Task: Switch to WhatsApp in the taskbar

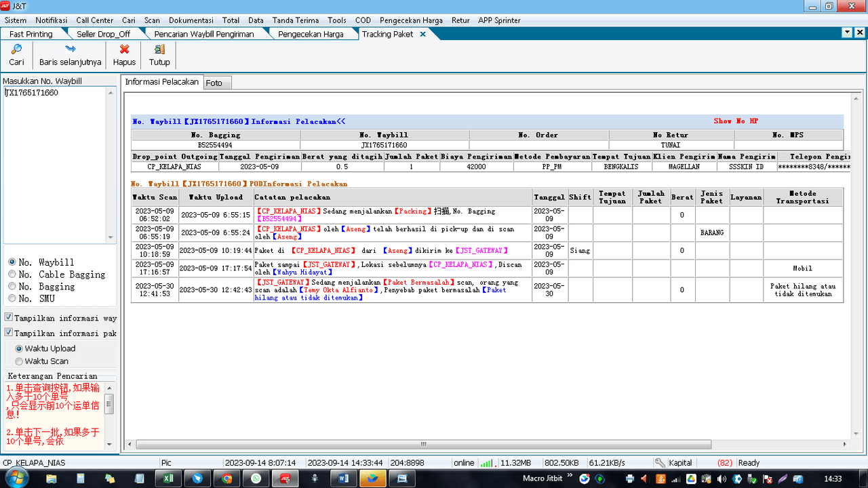Action: click(x=256, y=479)
